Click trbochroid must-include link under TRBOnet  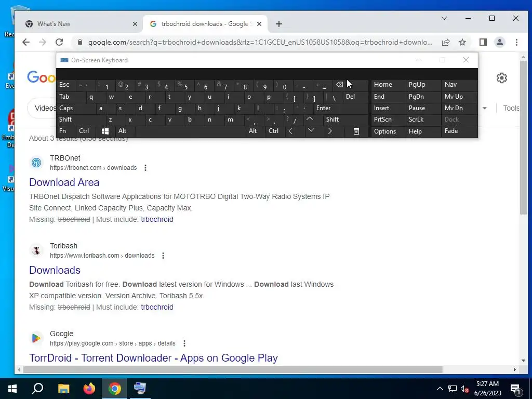[157, 220]
